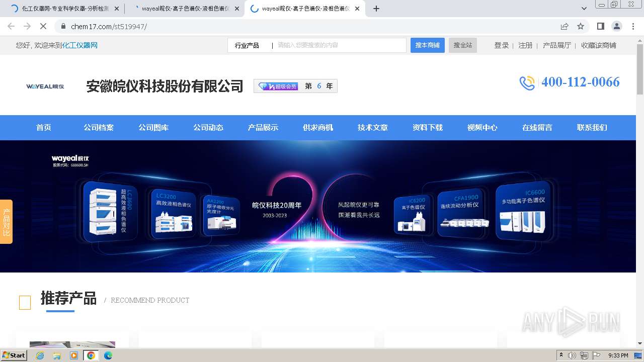Open the 首页 navigation item
Screen dimensions: 644x362
click(44, 128)
